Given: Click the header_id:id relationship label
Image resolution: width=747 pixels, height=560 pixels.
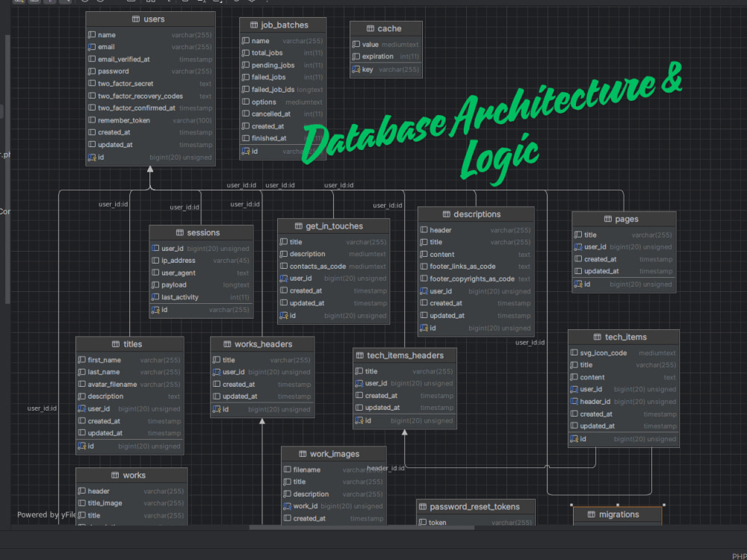Looking at the screenshot, I should point(386,469).
